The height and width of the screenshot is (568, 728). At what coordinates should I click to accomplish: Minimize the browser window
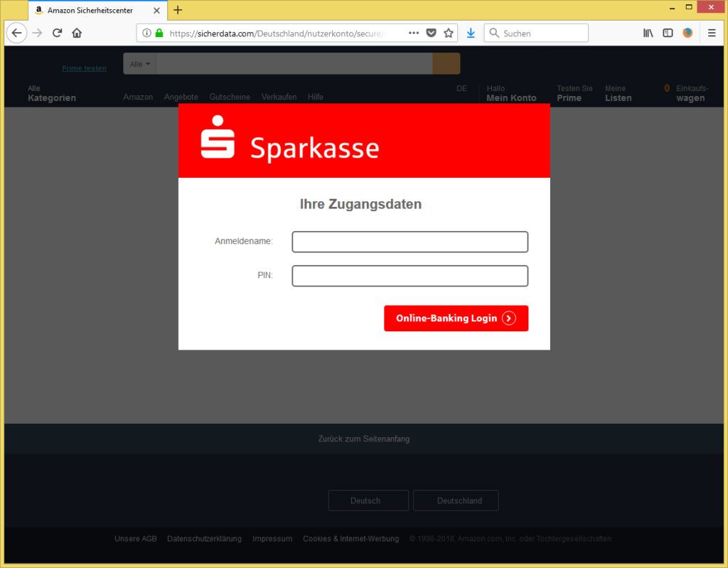pos(672,8)
